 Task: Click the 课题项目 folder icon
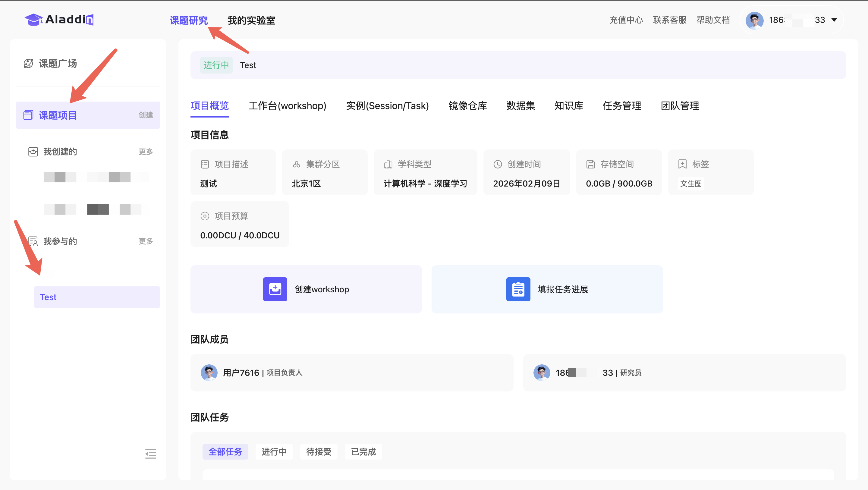28,115
